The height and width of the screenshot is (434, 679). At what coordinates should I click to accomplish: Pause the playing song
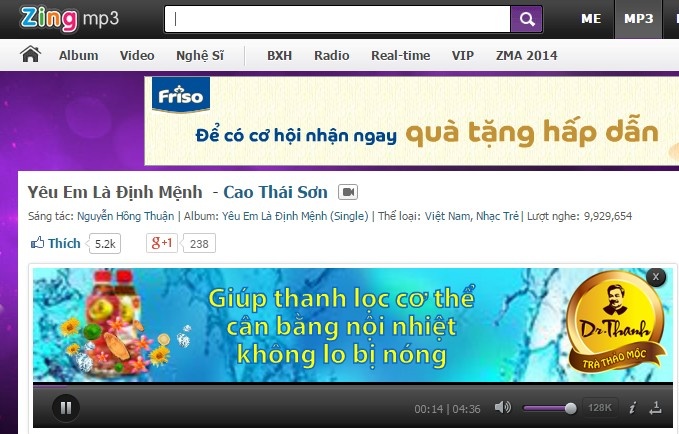pyautogui.click(x=65, y=407)
